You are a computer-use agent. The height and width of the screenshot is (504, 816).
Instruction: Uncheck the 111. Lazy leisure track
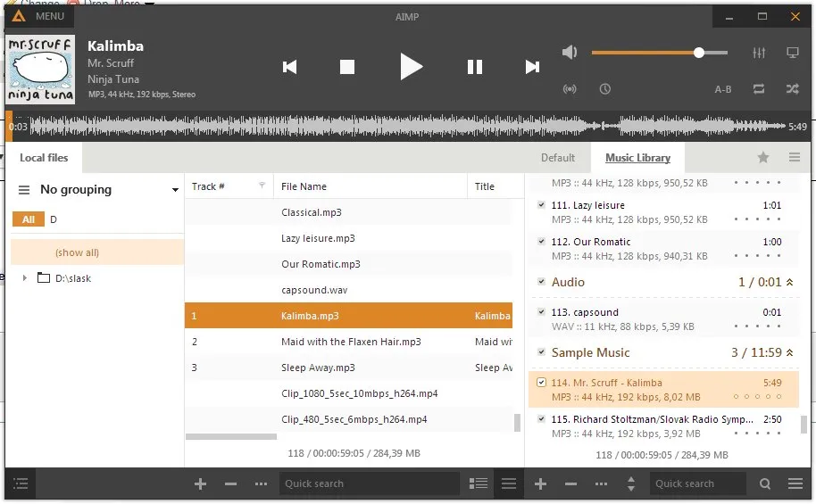542,205
